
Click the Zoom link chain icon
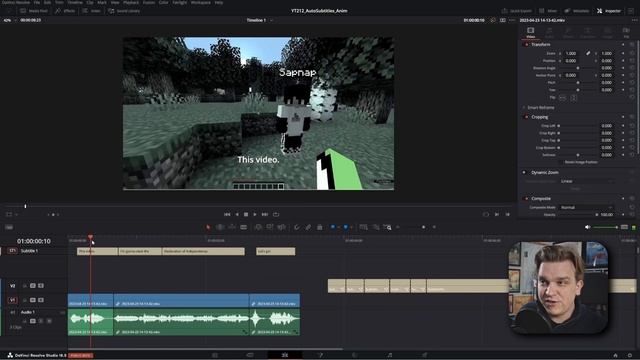point(588,53)
